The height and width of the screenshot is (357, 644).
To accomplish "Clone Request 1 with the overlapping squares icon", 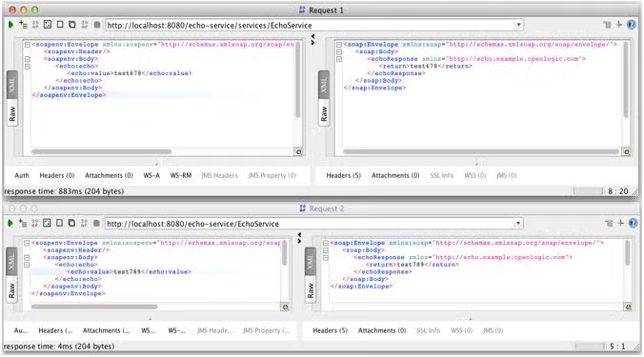I will tap(71, 25).
